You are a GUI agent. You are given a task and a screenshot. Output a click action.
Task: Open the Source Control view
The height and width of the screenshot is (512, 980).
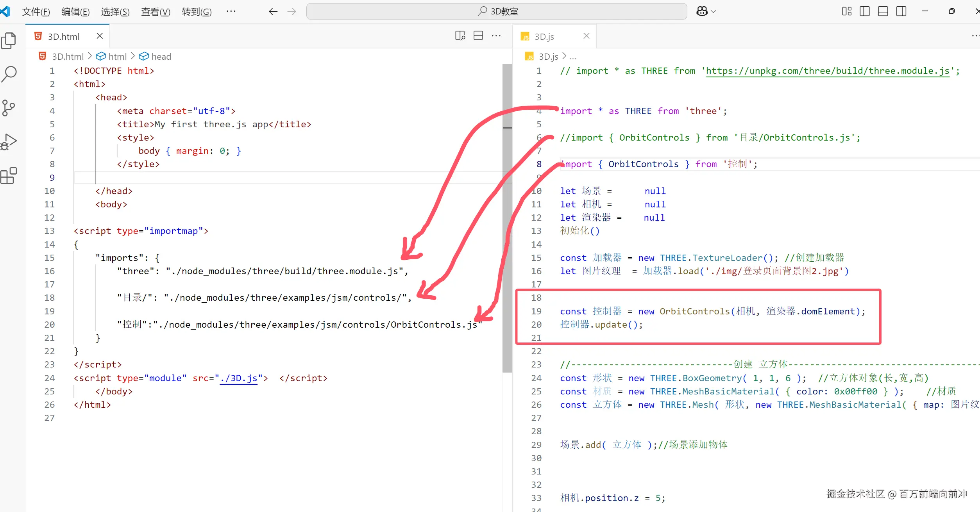pos(9,108)
